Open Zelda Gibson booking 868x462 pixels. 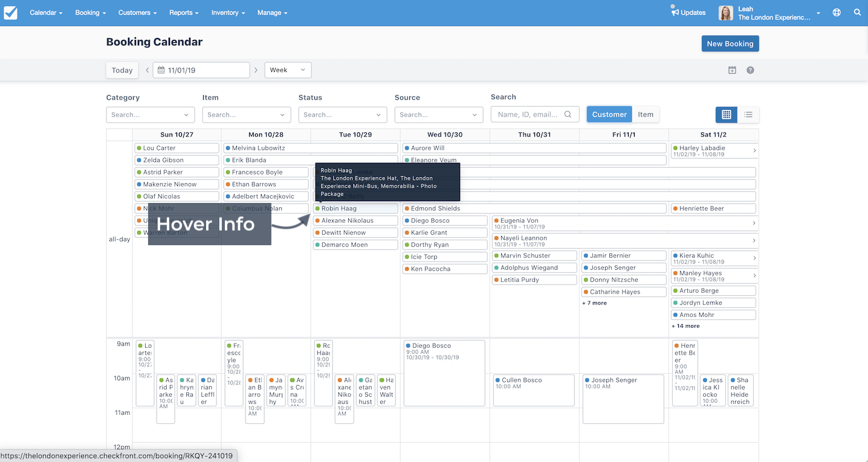[x=177, y=160]
